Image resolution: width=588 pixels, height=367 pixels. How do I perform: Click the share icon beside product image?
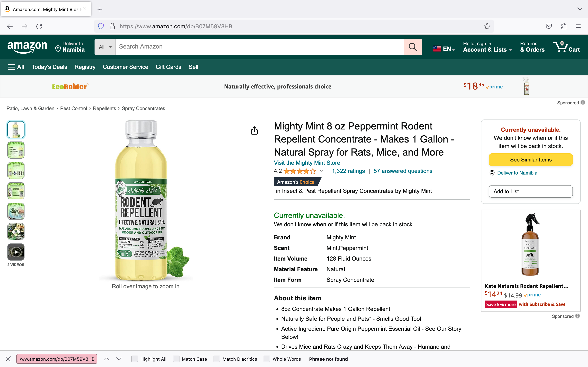coord(254,130)
